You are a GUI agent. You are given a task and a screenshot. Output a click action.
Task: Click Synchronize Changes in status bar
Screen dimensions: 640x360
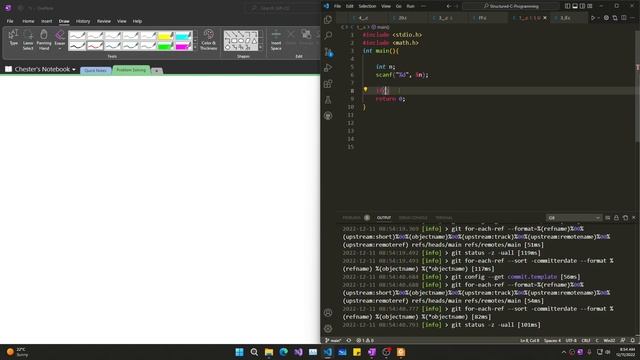coord(349,340)
